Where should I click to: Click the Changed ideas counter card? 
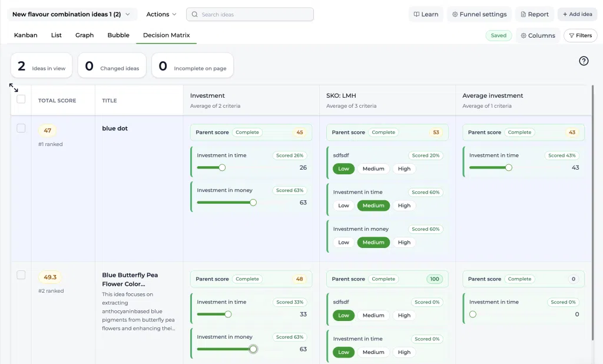tap(112, 65)
